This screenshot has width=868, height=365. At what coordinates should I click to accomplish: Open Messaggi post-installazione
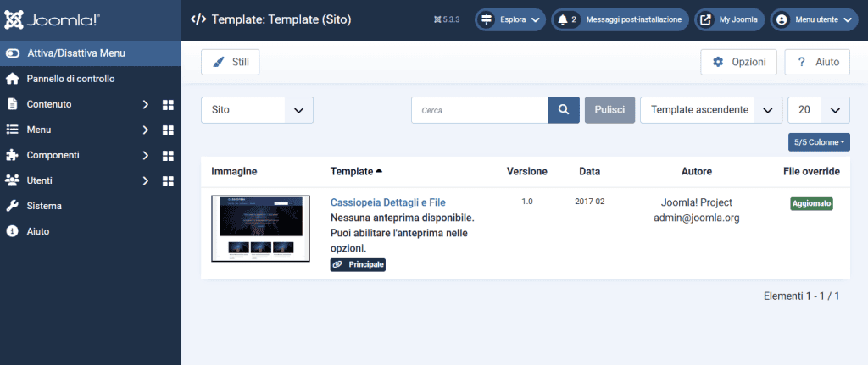coord(620,20)
